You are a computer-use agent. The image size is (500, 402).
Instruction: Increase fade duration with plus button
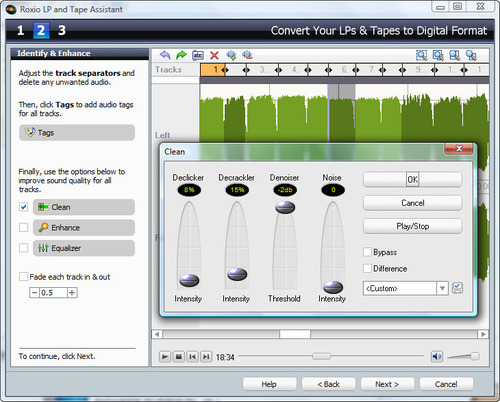(72, 293)
